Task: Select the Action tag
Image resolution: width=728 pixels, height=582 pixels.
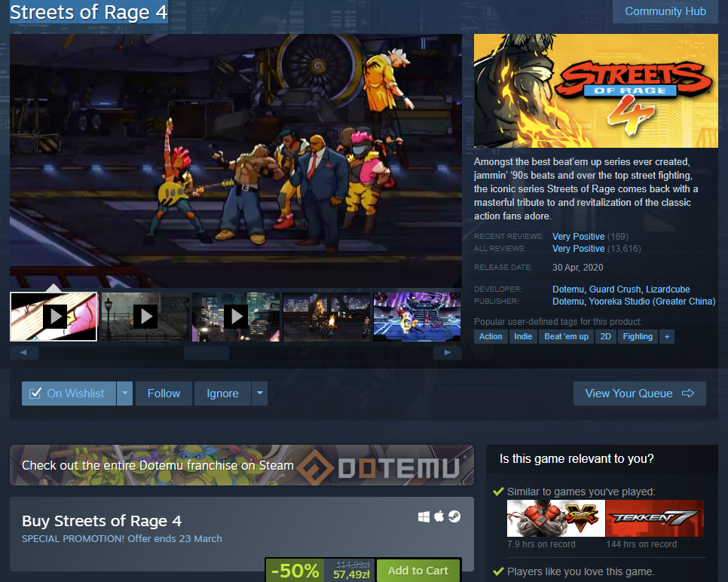Action: click(491, 336)
